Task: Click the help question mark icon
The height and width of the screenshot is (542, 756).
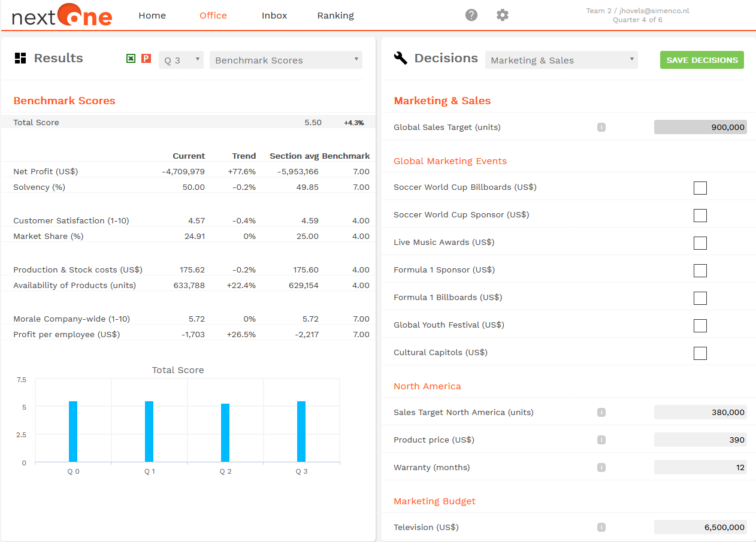Action: point(471,15)
